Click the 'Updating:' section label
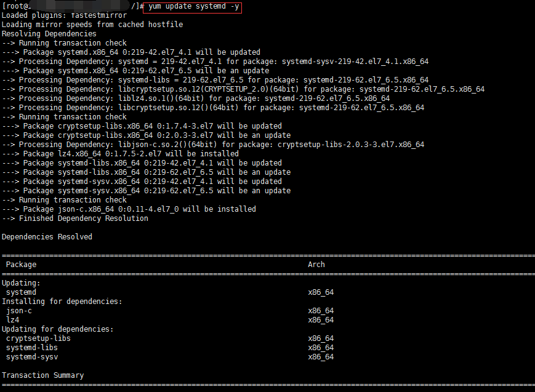 coord(21,283)
